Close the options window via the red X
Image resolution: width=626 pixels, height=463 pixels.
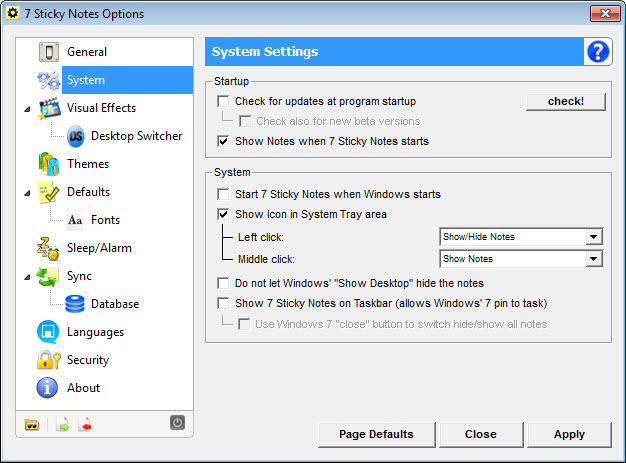[605, 13]
